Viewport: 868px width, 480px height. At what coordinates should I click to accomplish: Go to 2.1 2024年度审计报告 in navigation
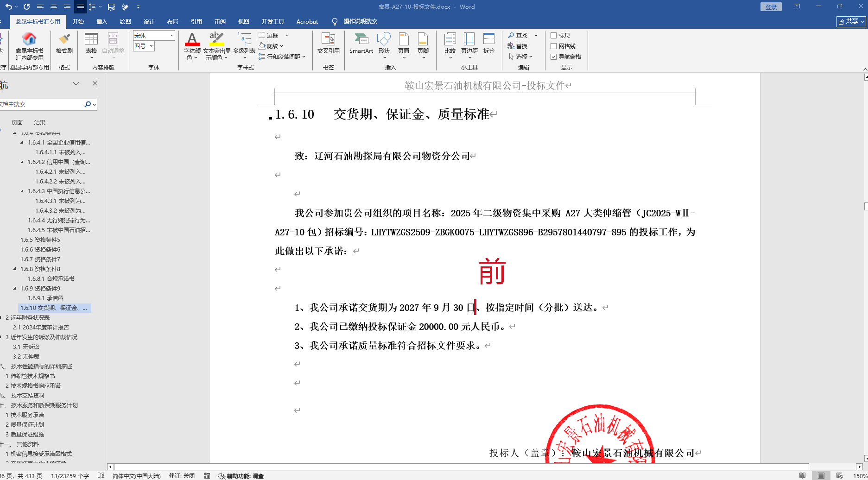[41, 327]
